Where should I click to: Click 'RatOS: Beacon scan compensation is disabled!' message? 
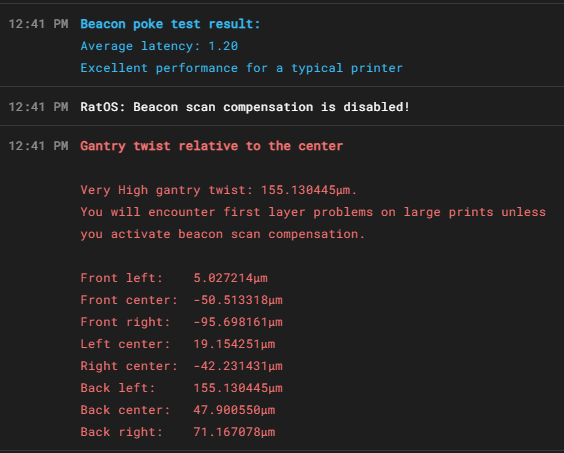(245, 107)
